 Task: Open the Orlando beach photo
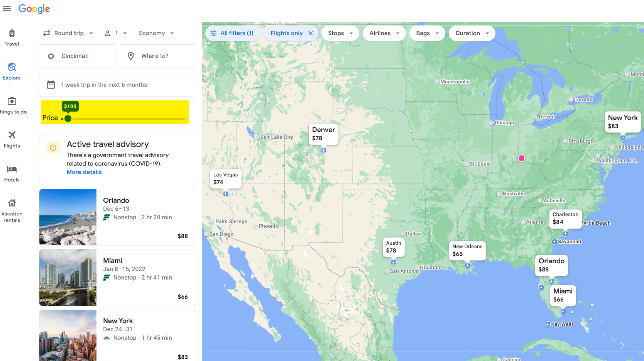tap(68, 217)
